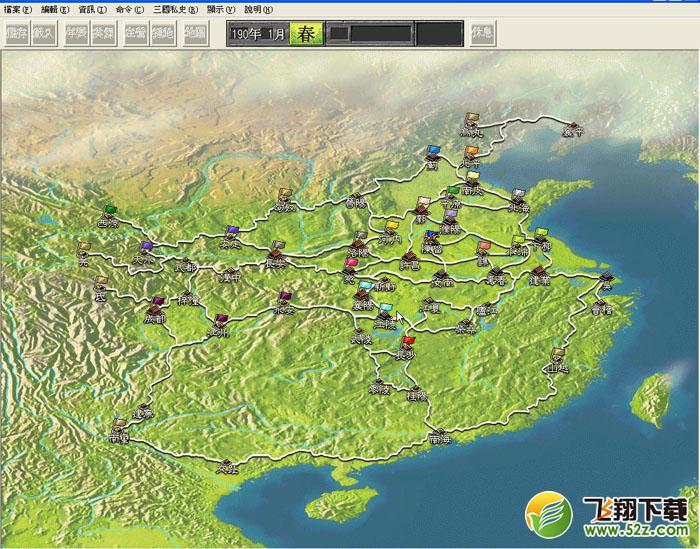Click the 儲存 save toolbar button
The height and width of the screenshot is (549, 700).
pyautogui.click(x=17, y=33)
